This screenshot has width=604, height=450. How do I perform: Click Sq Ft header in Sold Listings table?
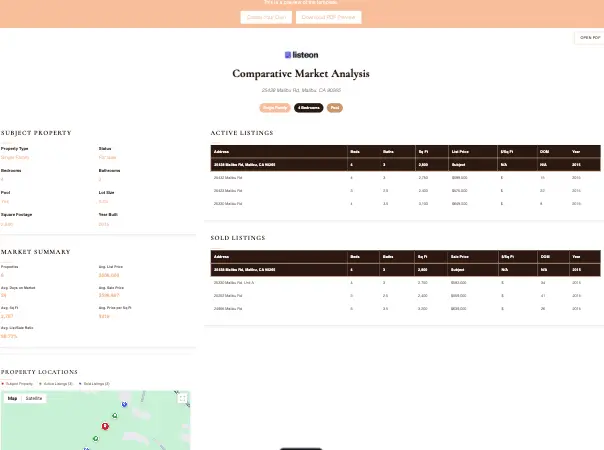[423, 257]
